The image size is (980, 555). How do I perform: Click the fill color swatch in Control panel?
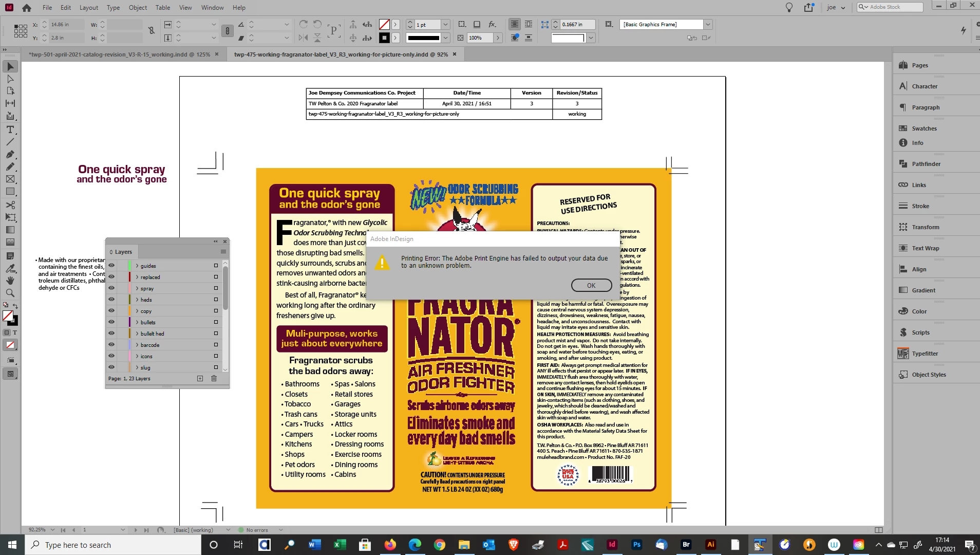pos(384,25)
